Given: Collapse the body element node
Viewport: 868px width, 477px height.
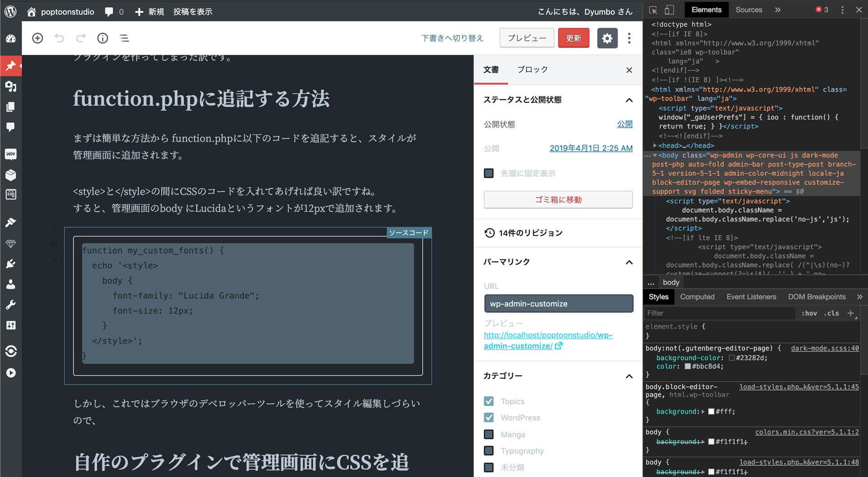Looking at the screenshot, I should pyautogui.click(x=655, y=155).
